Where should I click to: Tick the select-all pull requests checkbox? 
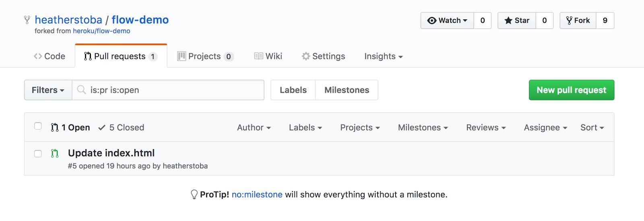(38, 126)
